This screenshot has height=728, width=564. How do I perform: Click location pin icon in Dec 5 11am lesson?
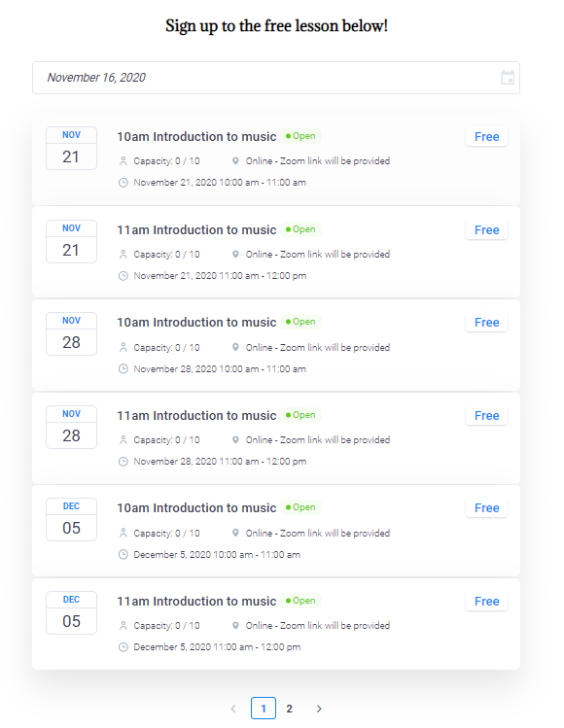(x=235, y=625)
